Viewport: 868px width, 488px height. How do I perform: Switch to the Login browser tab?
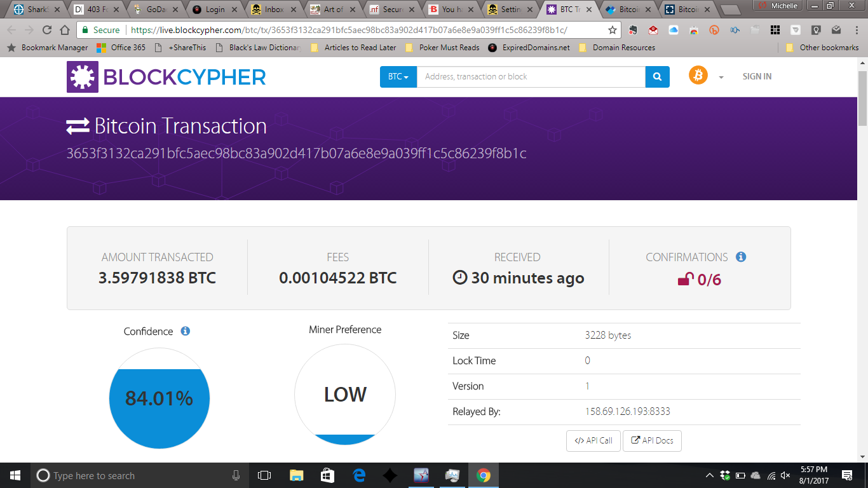pos(214,10)
